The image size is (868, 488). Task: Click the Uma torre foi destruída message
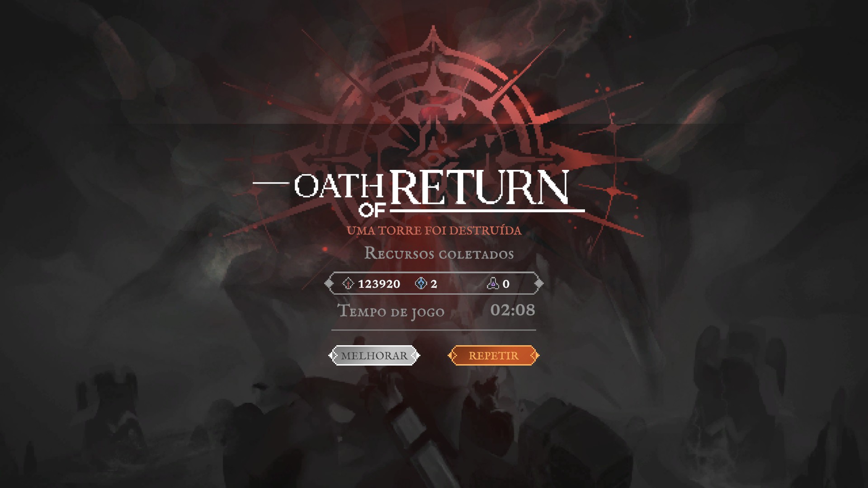(434, 230)
